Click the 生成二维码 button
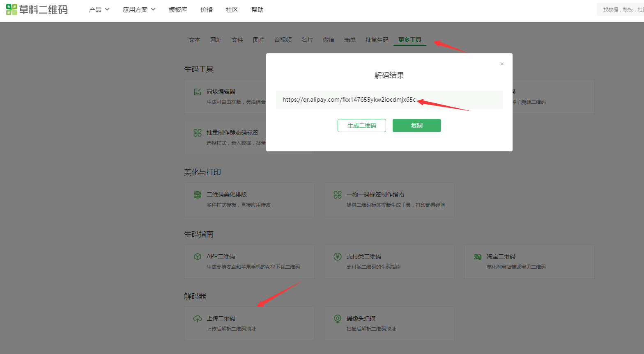 click(x=361, y=126)
